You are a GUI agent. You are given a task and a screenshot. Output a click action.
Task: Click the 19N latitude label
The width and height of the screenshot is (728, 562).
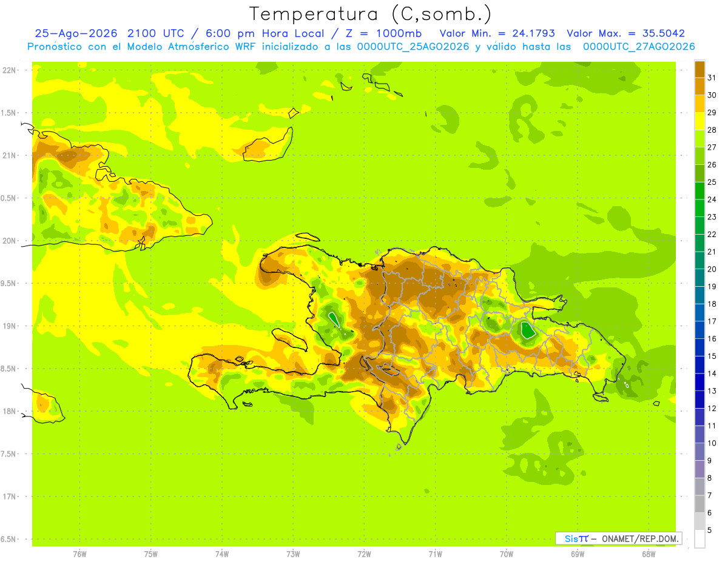[x=9, y=326]
